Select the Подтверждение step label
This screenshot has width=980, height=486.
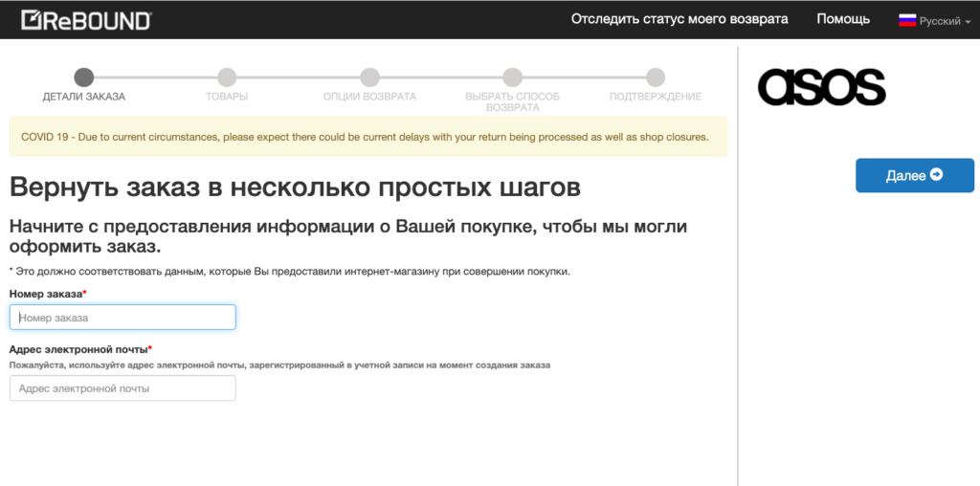(x=656, y=97)
